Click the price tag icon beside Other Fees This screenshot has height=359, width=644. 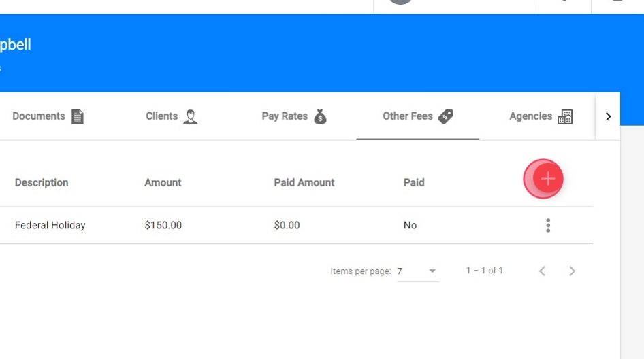pos(445,116)
